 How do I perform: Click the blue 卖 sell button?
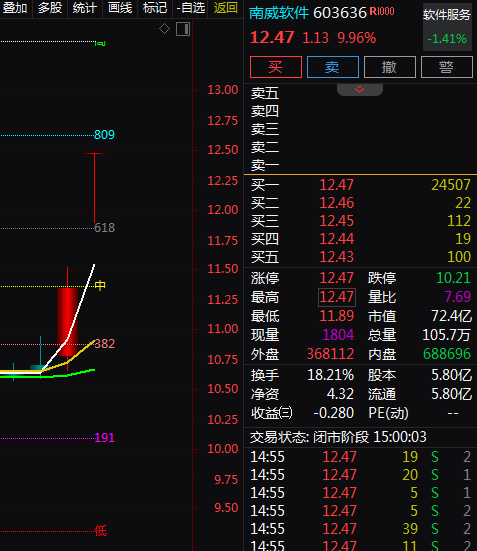(333, 67)
